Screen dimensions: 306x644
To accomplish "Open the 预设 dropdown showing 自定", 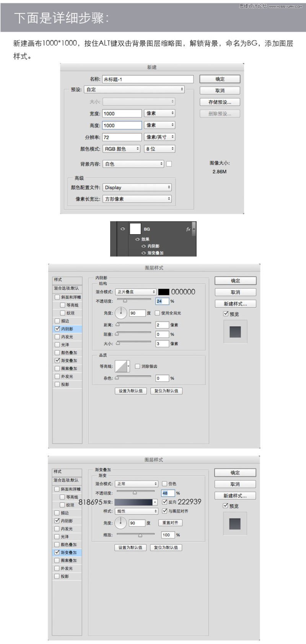I will pos(135,90).
